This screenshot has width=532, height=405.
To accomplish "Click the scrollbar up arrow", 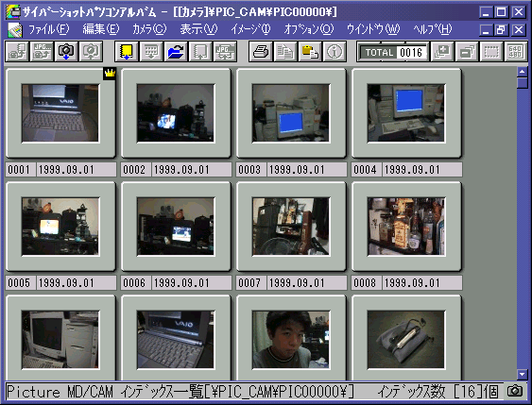I will coord(522,72).
